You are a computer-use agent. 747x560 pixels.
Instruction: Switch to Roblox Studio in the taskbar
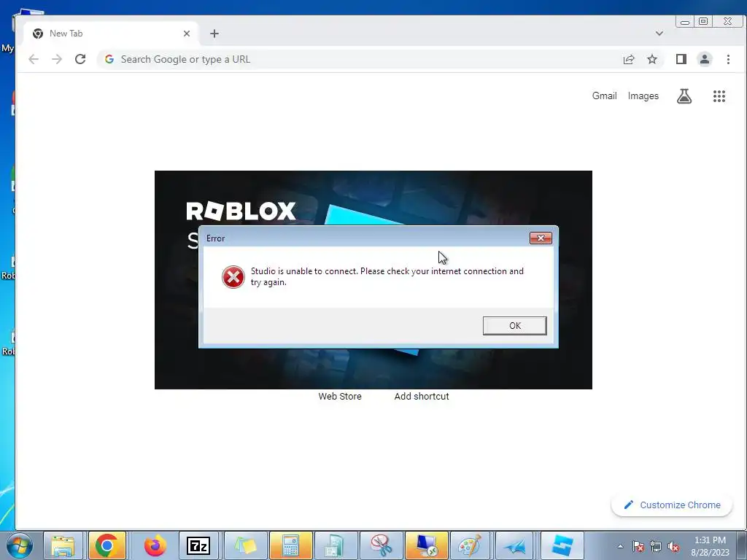tap(562, 545)
